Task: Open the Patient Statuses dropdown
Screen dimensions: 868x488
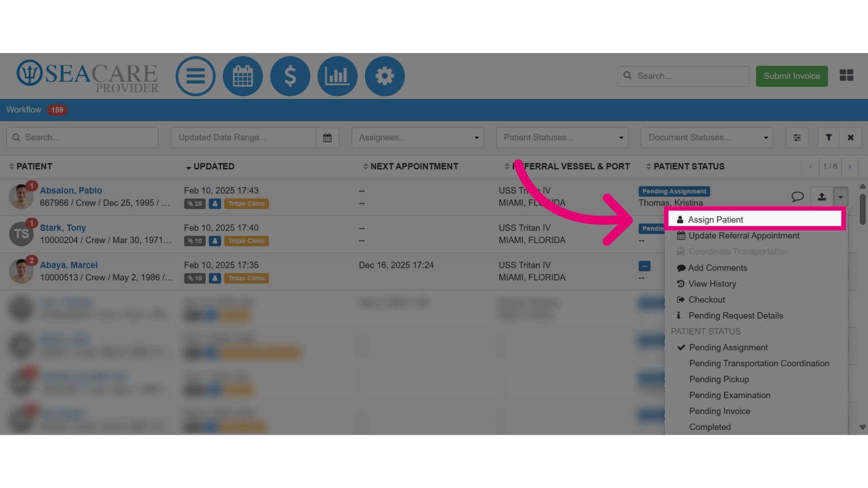Action: coord(562,137)
